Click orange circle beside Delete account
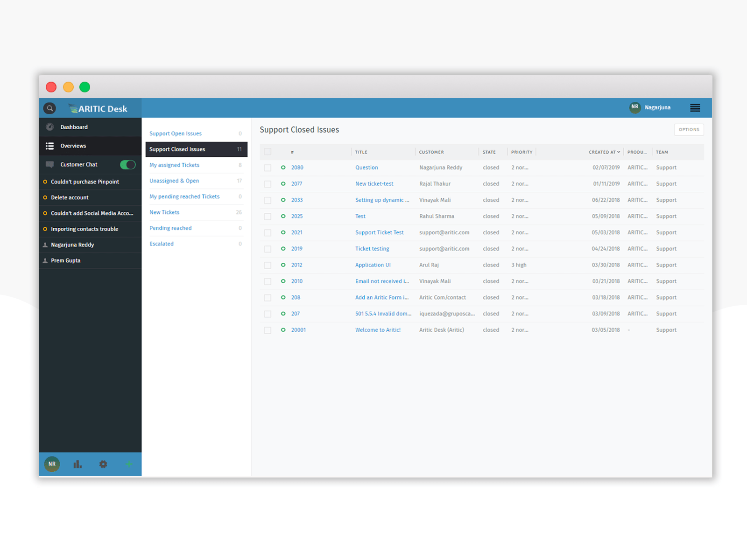This screenshot has width=747, height=560. (45, 197)
